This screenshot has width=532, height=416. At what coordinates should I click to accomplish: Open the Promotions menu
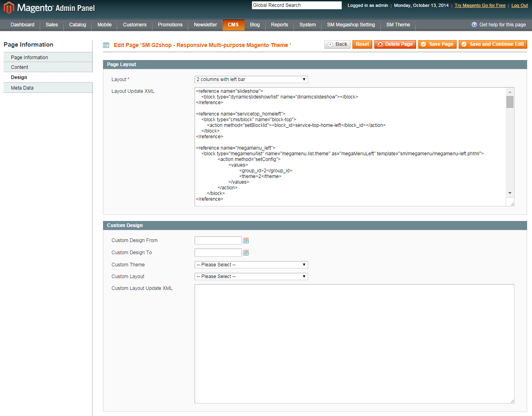coord(170,25)
